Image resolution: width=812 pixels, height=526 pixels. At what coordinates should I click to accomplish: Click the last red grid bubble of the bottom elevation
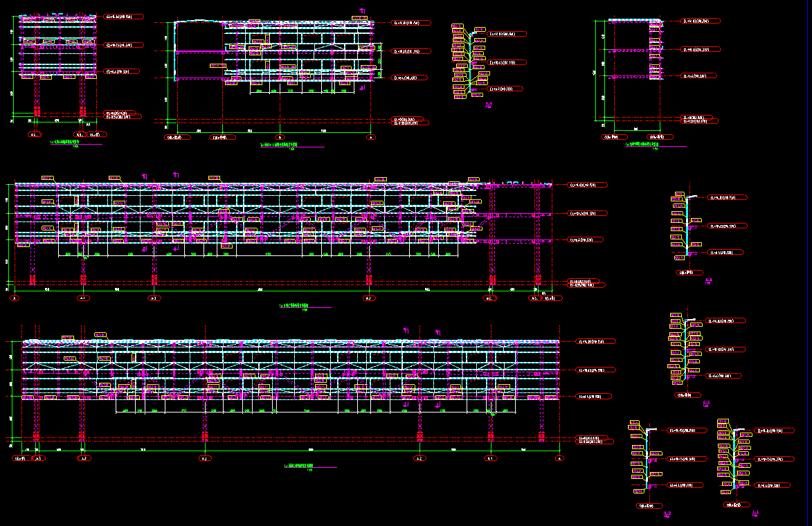(x=559, y=458)
